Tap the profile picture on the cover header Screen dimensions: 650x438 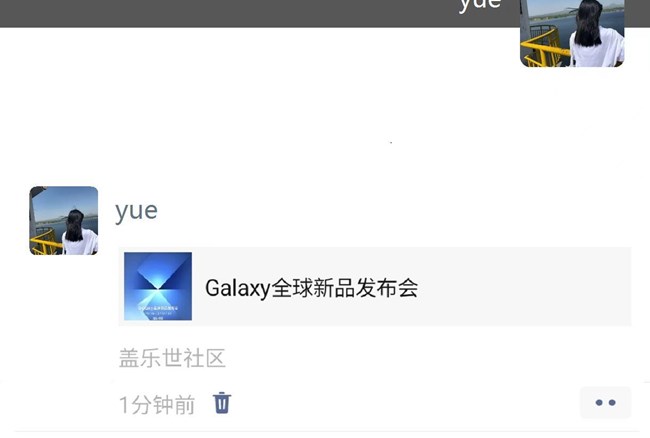tap(572, 33)
